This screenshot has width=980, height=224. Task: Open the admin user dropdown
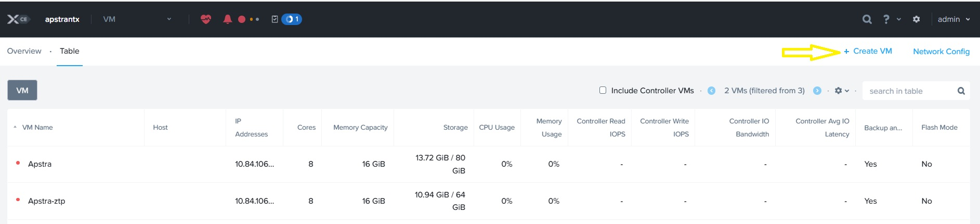pyautogui.click(x=953, y=19)
